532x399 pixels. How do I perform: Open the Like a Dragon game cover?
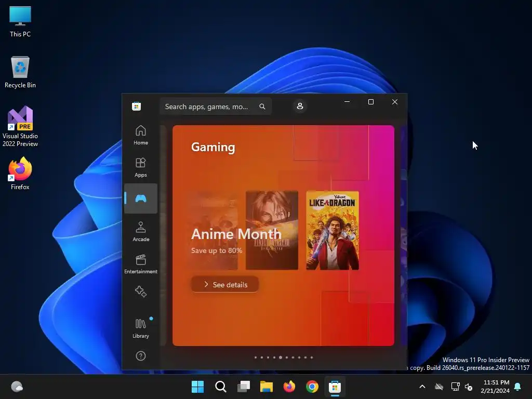[332, 230]
